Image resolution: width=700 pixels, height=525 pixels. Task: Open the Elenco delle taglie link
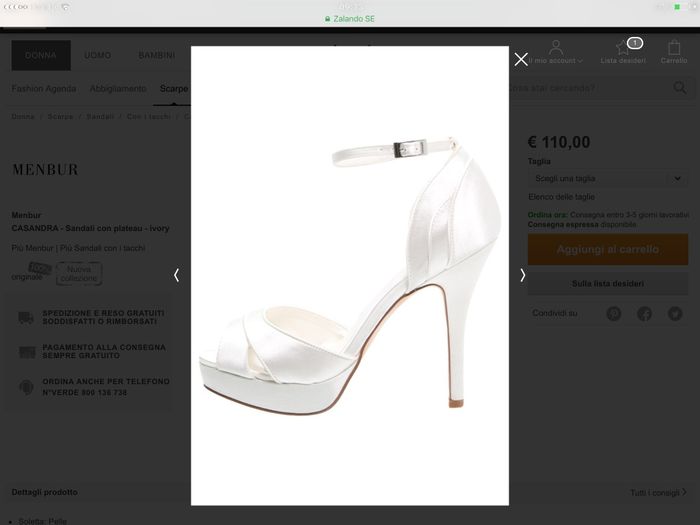click(x=560, y=197)
